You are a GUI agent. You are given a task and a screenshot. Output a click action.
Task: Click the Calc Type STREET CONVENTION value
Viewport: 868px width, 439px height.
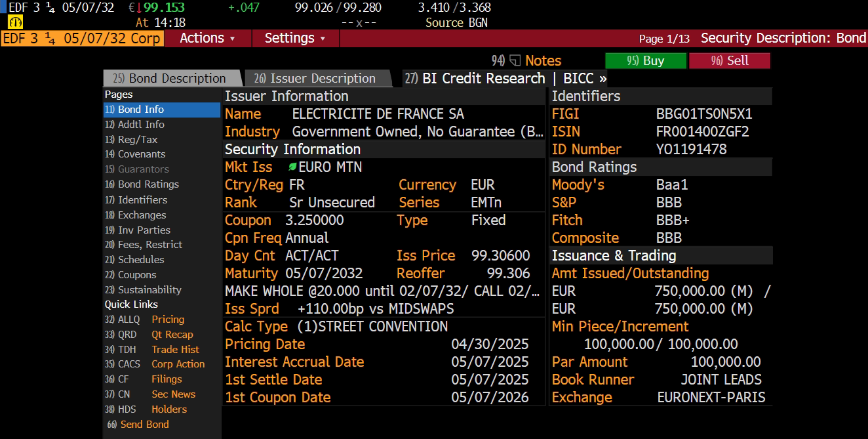click(372, 327)
